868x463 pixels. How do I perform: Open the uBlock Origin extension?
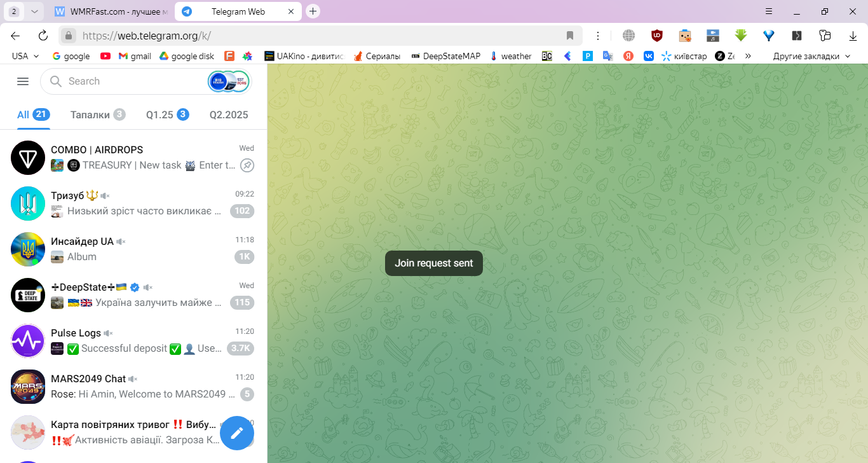pos(657,36)
